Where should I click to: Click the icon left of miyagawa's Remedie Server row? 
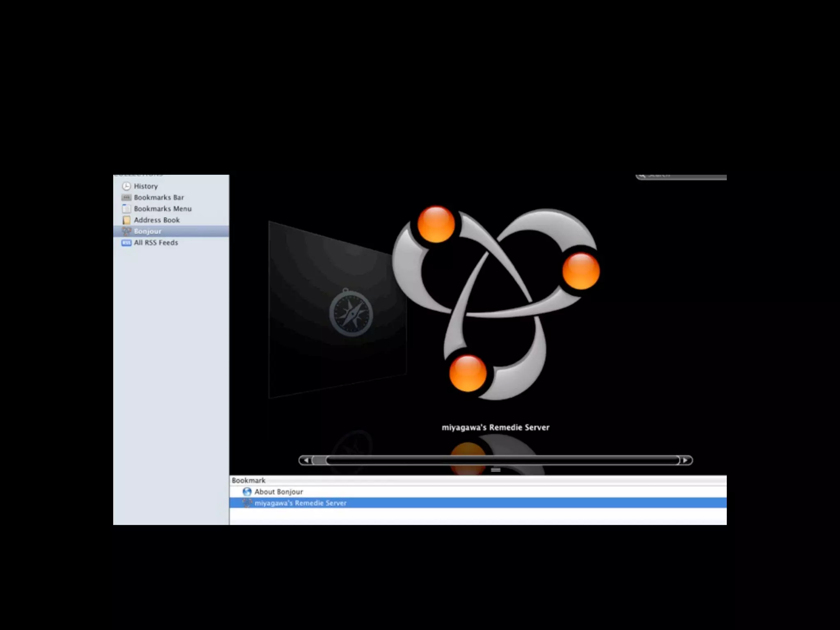point(247,503)
